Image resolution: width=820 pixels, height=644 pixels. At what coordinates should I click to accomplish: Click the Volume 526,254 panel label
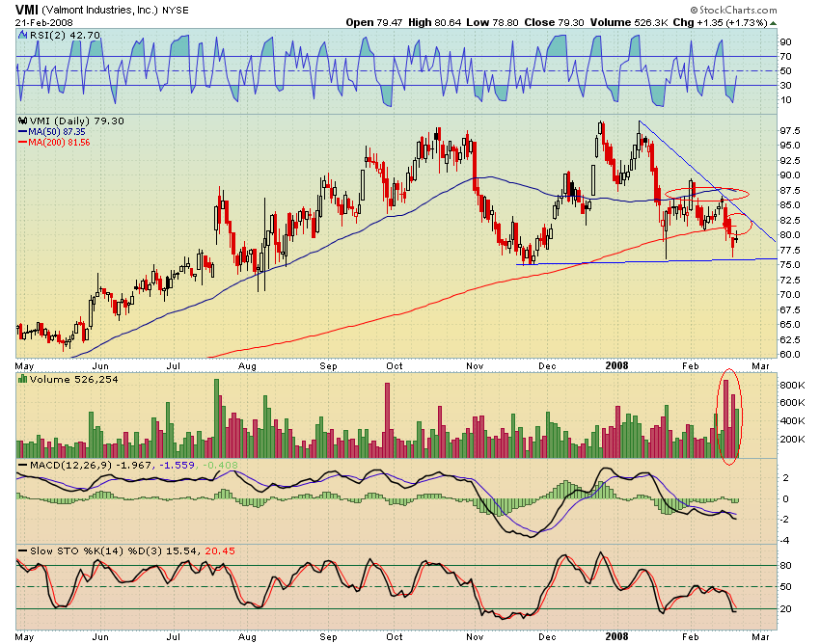73,379
